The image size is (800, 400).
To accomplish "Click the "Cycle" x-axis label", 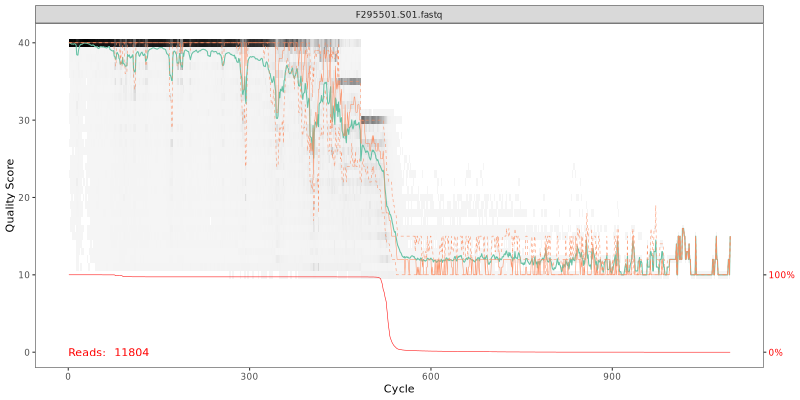I will pos(399,389).
